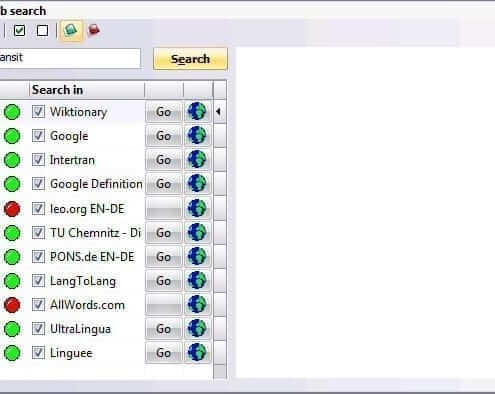Click the blank button in leo.org row

click(164, 209)
